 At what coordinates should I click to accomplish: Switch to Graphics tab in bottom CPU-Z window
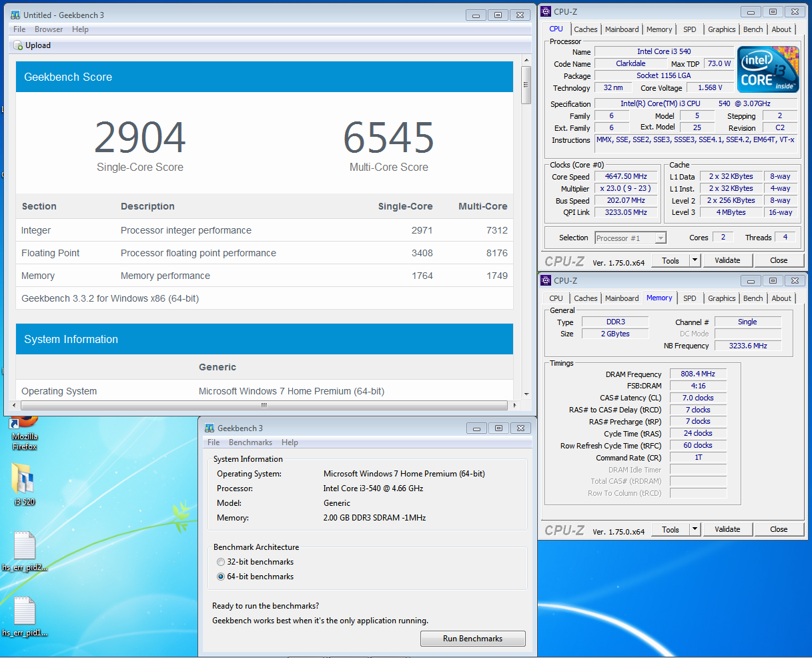(x=722, y=298)
